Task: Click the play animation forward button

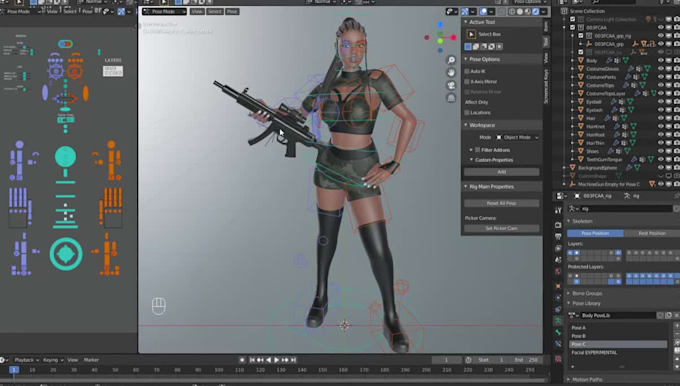Action: point(277,360)
